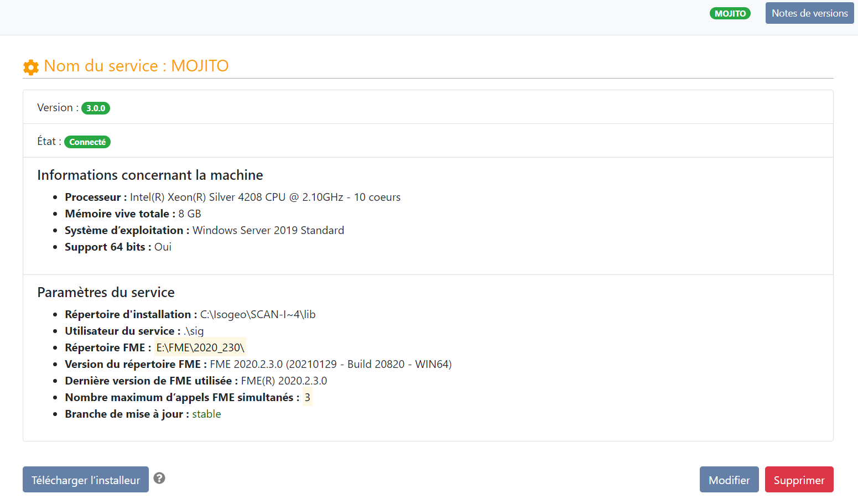Viewport: 858px width, 504px height.
Task: Click the Support 64 bits Oui entry
Action: [118, 247]
